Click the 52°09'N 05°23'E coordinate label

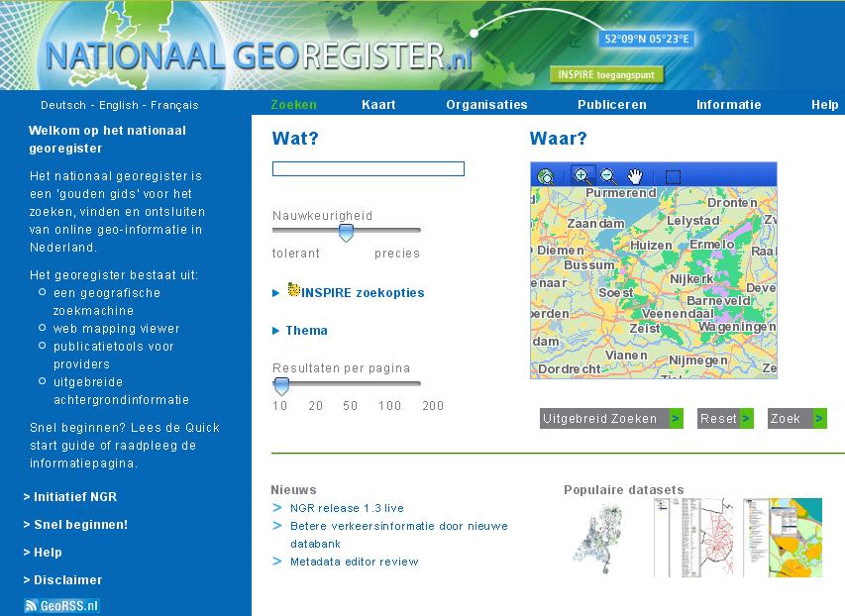[647, 39]
